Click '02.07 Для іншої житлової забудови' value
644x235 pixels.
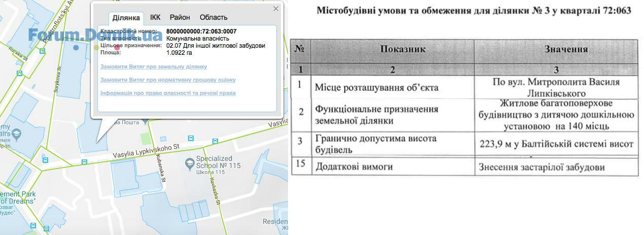216,46
